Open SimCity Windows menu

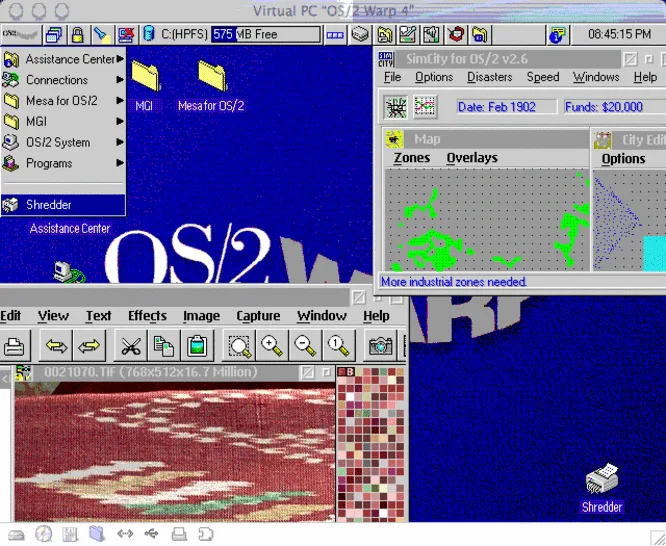(x=596, y=77)
